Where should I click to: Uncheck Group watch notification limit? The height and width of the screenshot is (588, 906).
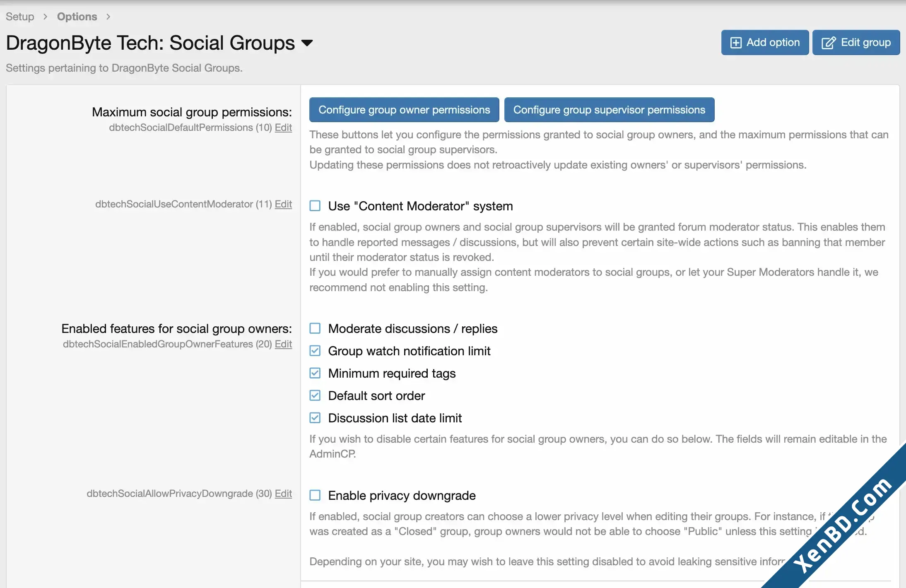pos(315,351)
